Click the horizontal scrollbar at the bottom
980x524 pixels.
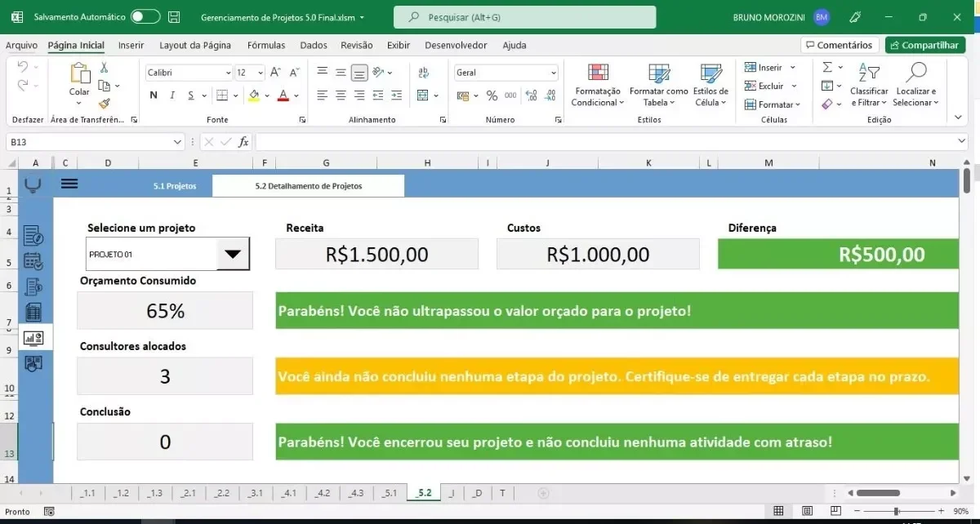pyautogui.click(x=878, y=493)
